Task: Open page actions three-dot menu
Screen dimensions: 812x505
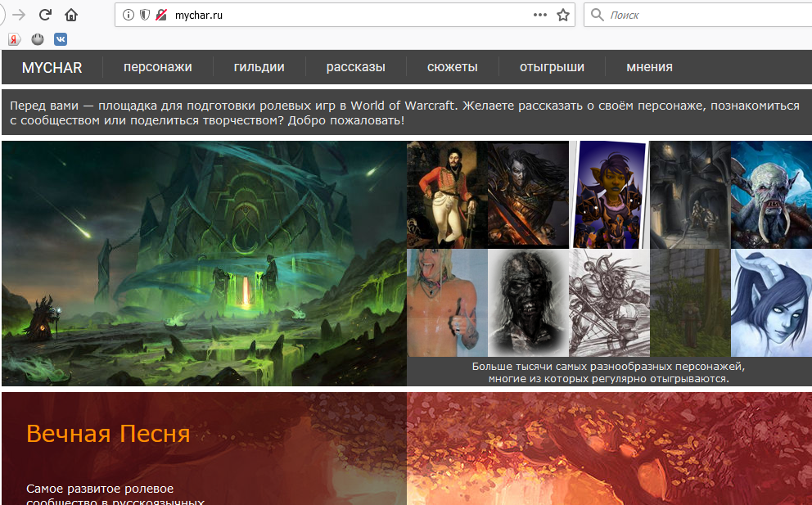Action: pos(540,15)
